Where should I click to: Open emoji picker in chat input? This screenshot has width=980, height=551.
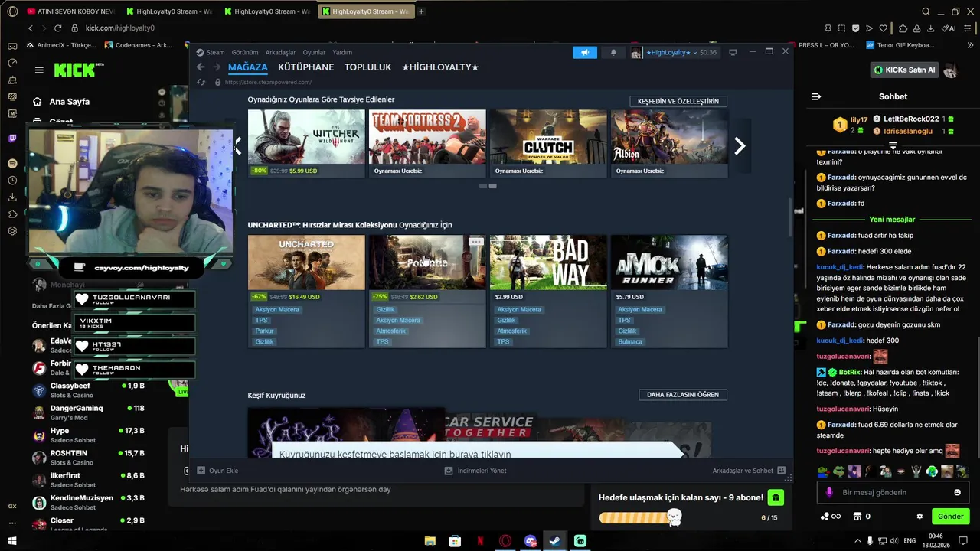[957, 492]
